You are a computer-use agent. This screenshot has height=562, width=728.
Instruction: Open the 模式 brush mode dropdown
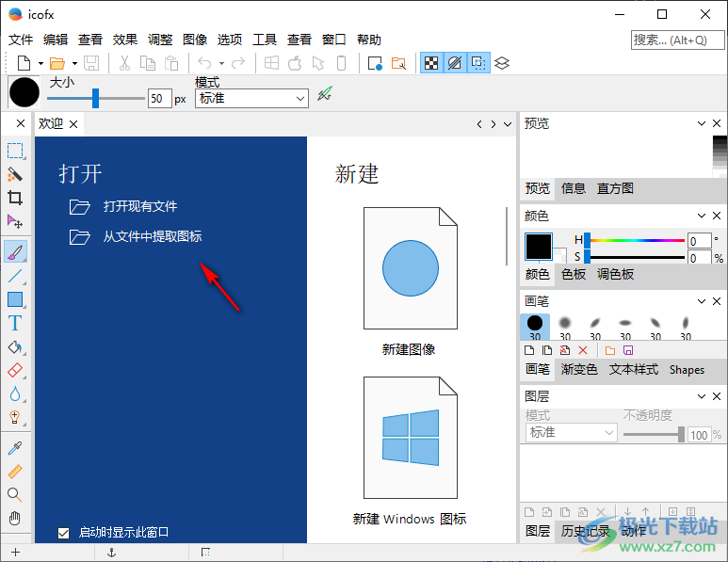[251, 99]
